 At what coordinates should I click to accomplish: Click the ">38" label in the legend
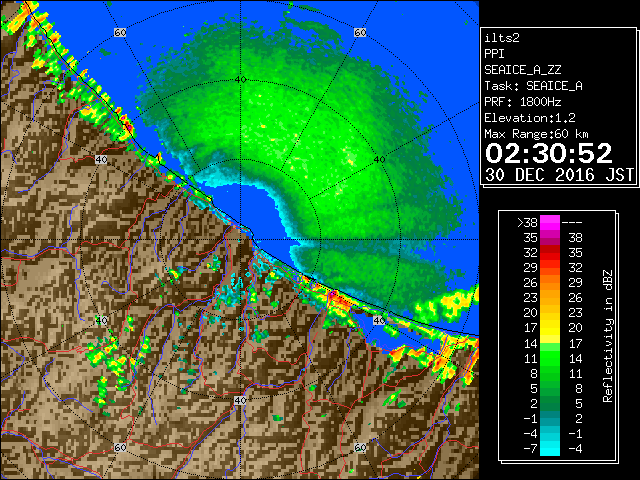coord(528,223)
